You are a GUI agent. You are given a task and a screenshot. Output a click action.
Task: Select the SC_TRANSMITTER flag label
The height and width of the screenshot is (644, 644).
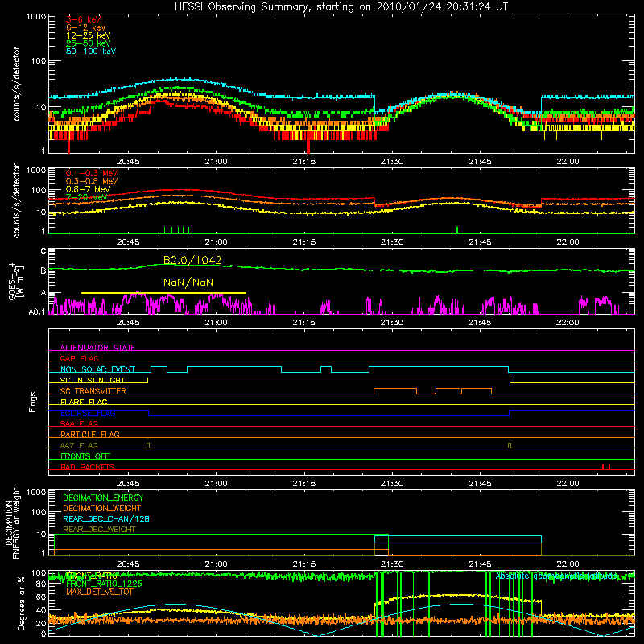[x=93, y=391]
